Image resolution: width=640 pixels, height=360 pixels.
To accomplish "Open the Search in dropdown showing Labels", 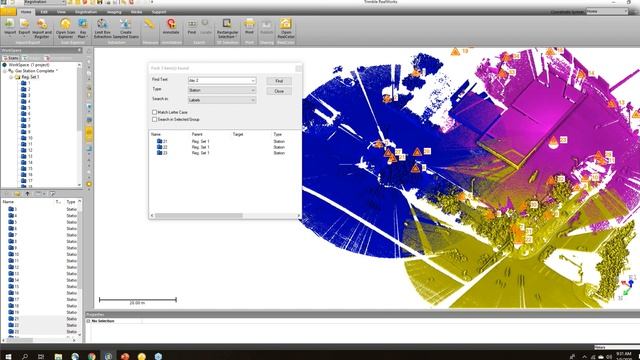I will (253, 100).
